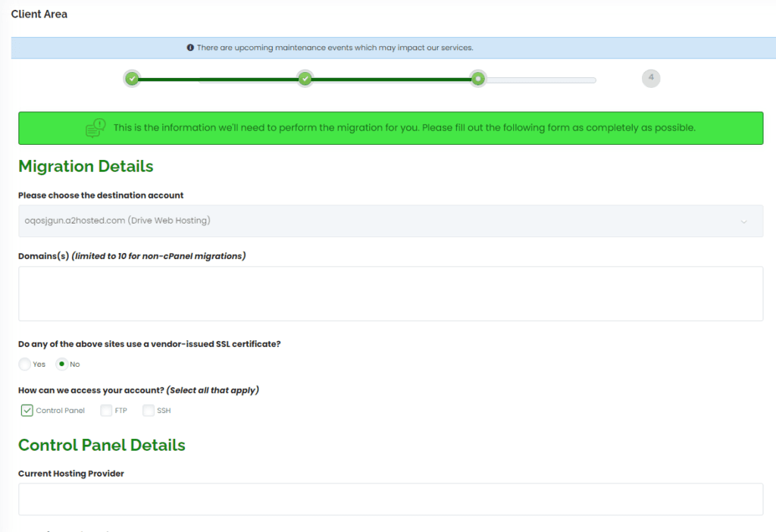Click the green migration information banner text
Image resolution: width=776 pixels, height=532 pixels.
pyautogui.click(x=405, y=127)
